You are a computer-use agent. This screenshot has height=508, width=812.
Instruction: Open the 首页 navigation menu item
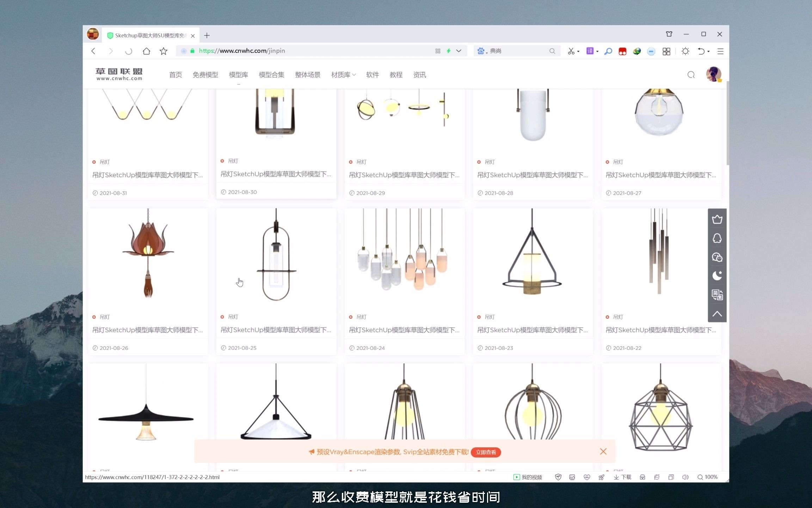click(x=176, y=75)
